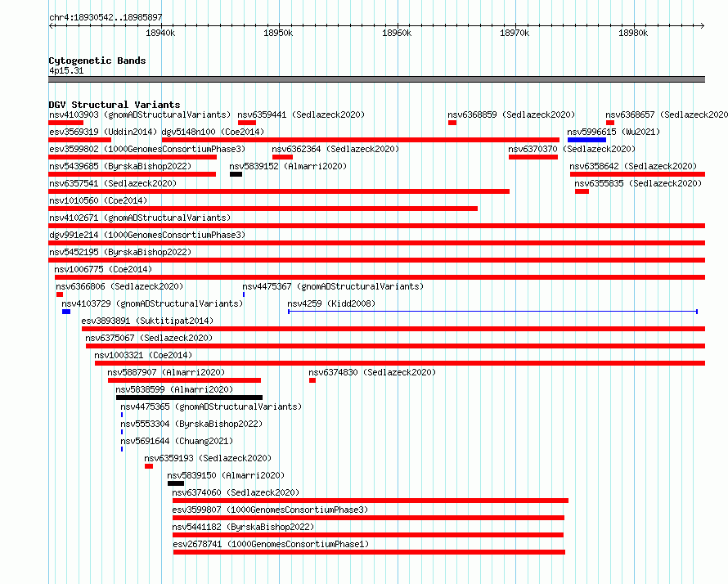Click the dgv5148n100 (Coe2014) label
This screenshot has width=728, height=584.
click(x=213, y=132)
